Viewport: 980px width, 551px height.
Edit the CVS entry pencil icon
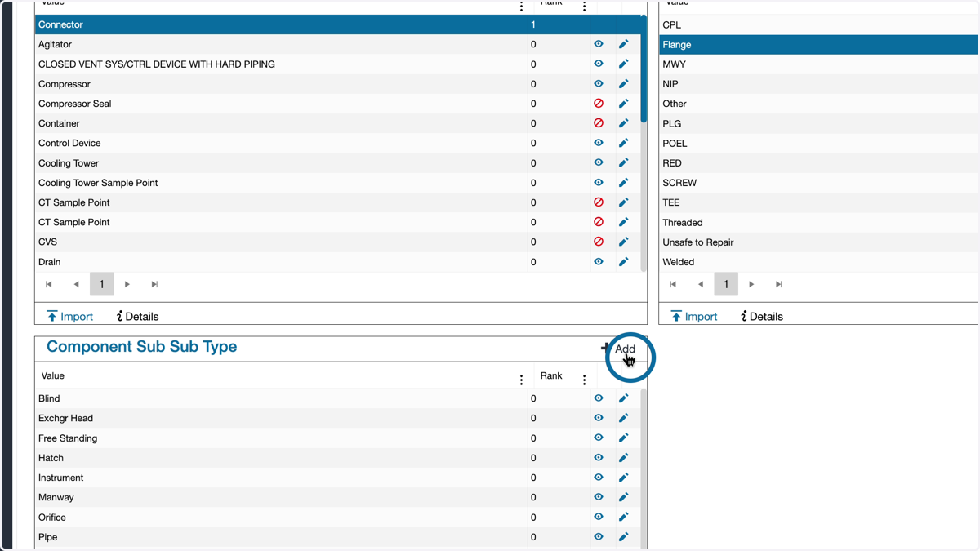623,242
